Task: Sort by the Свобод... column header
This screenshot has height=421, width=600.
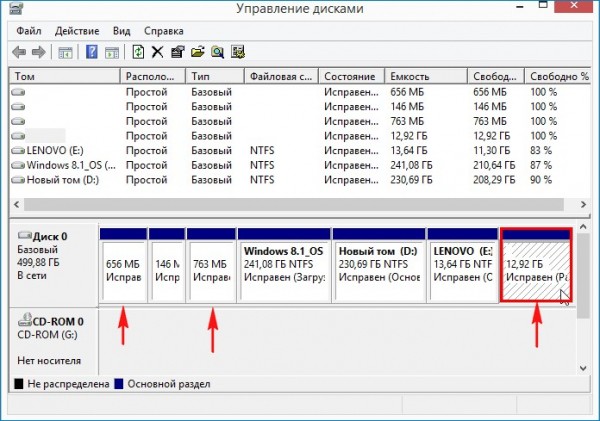Action: (x=496, y=76)
